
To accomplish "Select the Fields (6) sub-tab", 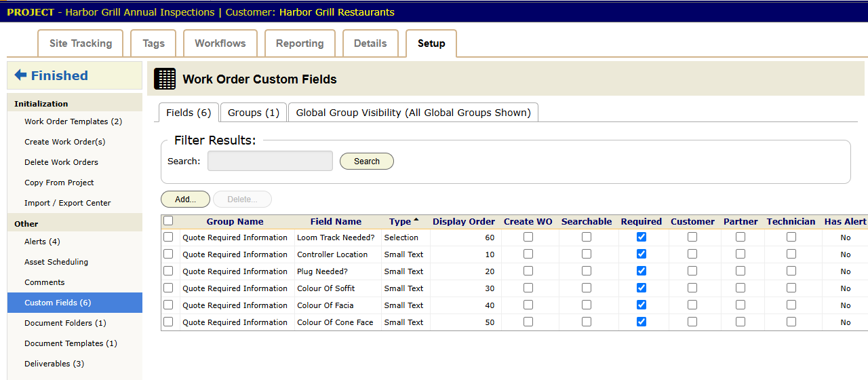I will tap(189, 113).
